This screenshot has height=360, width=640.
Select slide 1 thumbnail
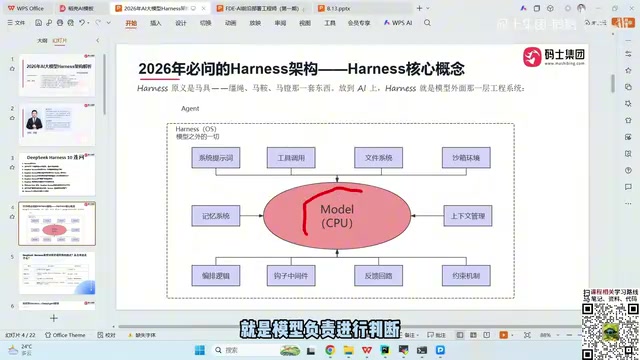(x=57, y=75)
